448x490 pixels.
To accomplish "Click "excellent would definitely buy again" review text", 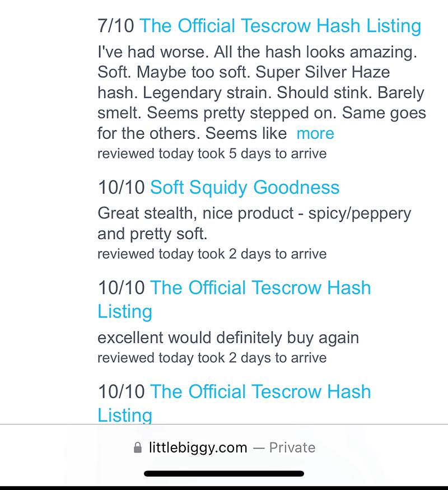I will (228, 338).
